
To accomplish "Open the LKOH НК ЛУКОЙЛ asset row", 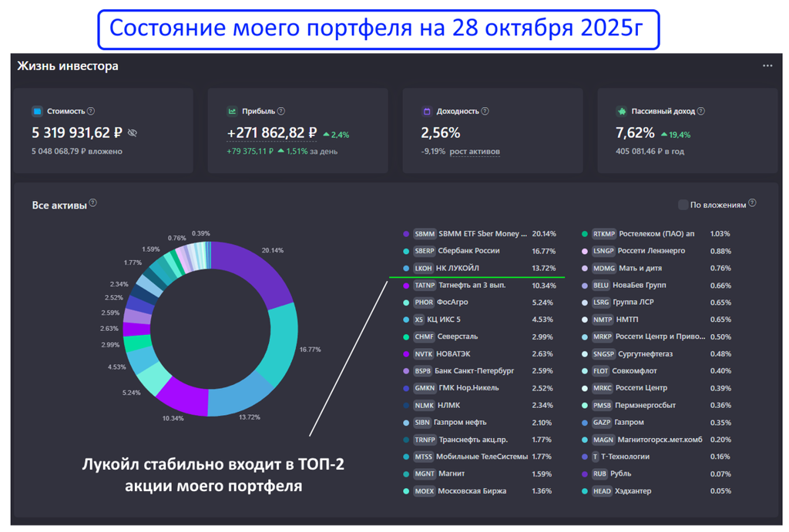I will (478, 268).
